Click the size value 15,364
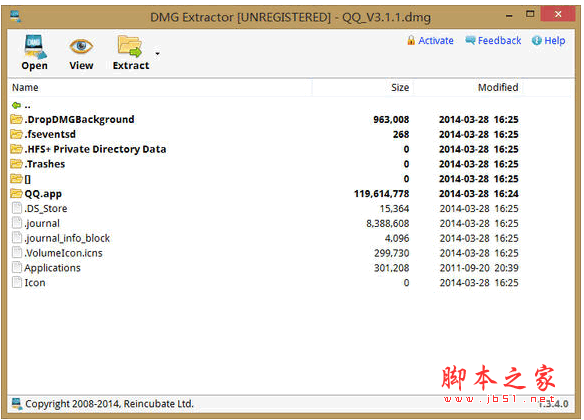The image size is (584, 420). pyautogui.click(x=394, y=209)
